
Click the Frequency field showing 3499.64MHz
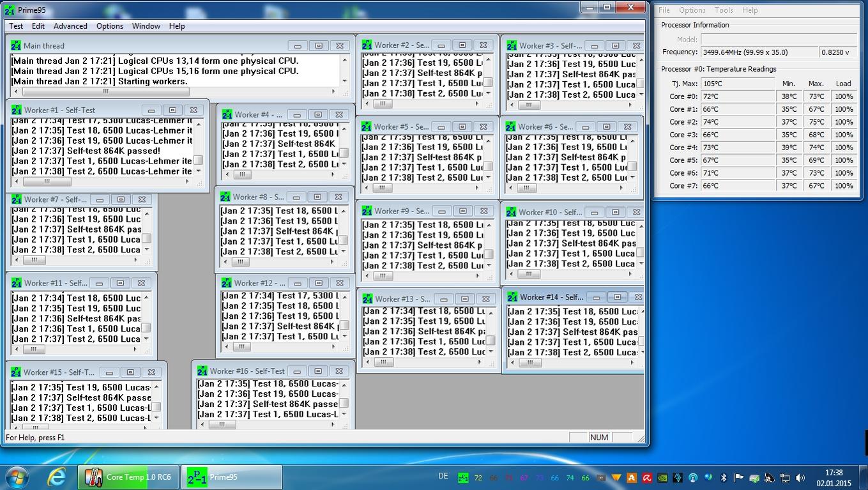tap(759, 52)
